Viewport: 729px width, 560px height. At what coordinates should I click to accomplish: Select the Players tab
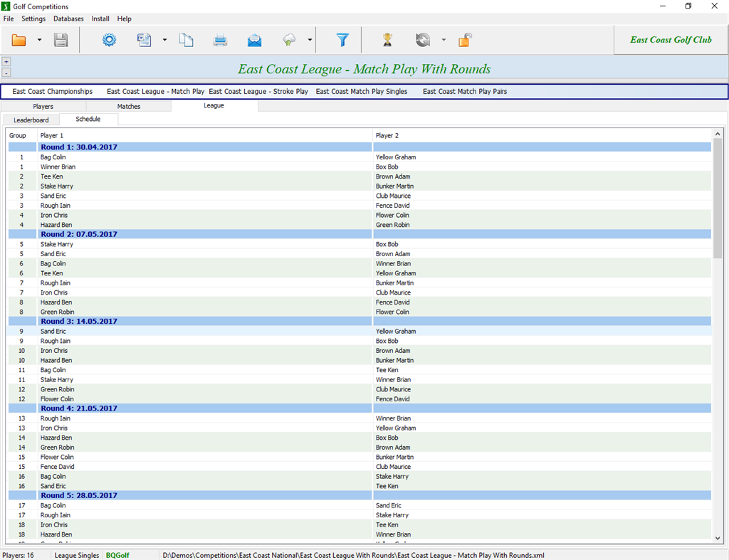[x=43, y=107]
